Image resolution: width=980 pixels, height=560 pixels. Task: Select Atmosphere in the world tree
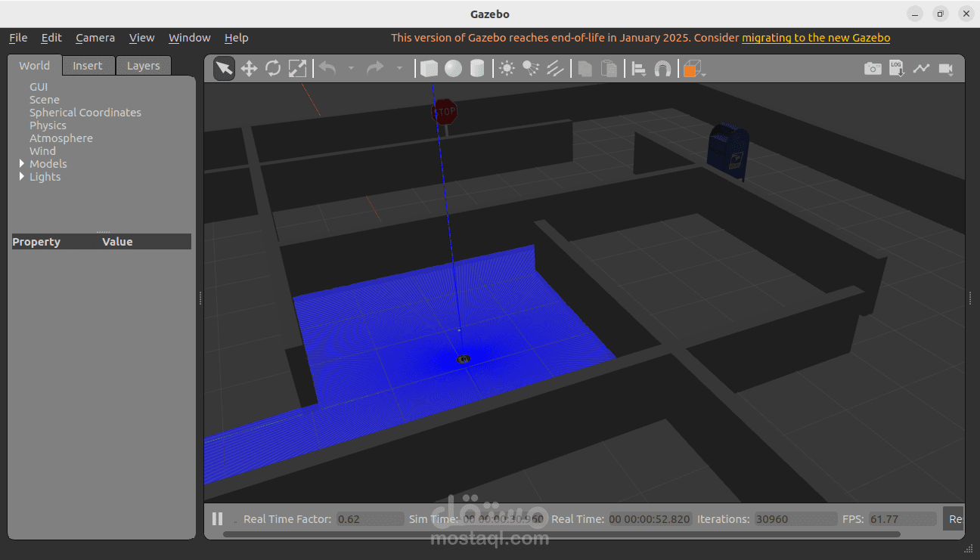61,138
